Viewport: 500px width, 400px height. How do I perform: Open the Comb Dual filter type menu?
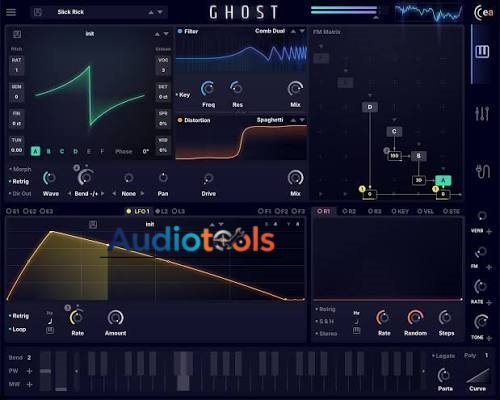pos(270,31)
